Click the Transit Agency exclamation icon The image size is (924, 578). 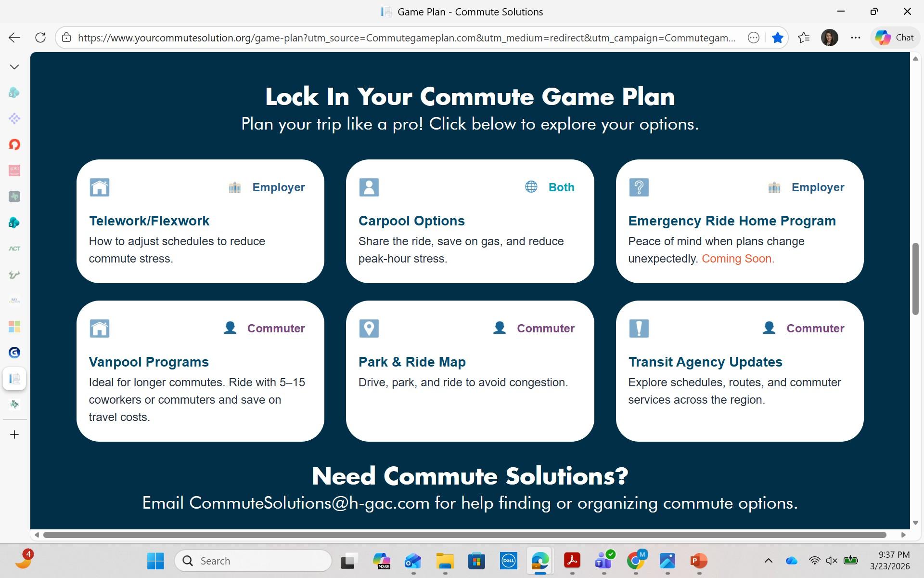click(x=639, y=328)
